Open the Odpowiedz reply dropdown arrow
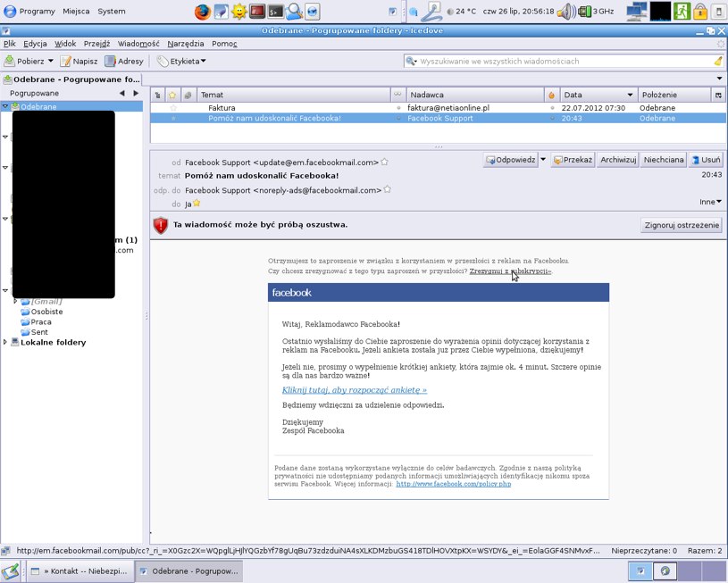The height and width of the screenshot is (583, 728). 543,159
